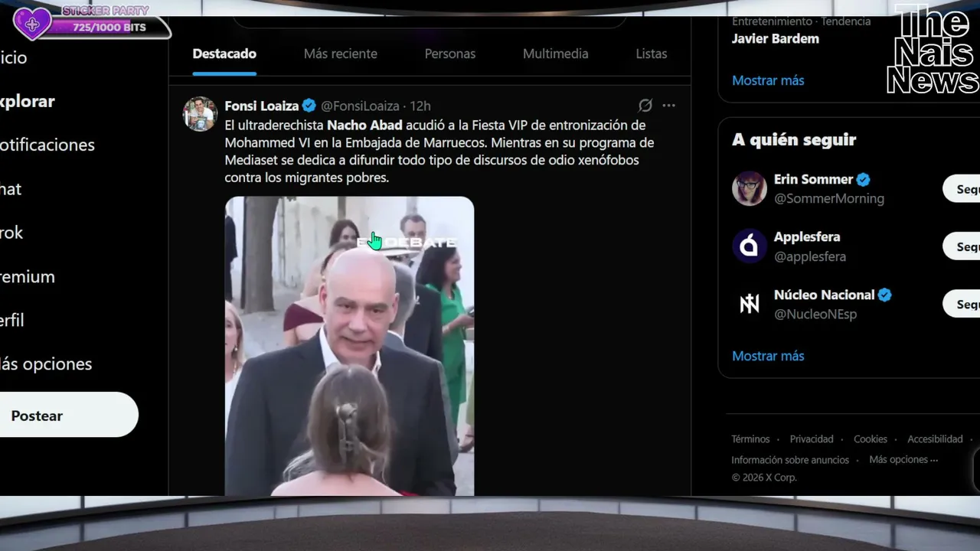980x551 pixels.
Task: Click the bold name Nacho Abad in the post
Action: click(364, 125)
